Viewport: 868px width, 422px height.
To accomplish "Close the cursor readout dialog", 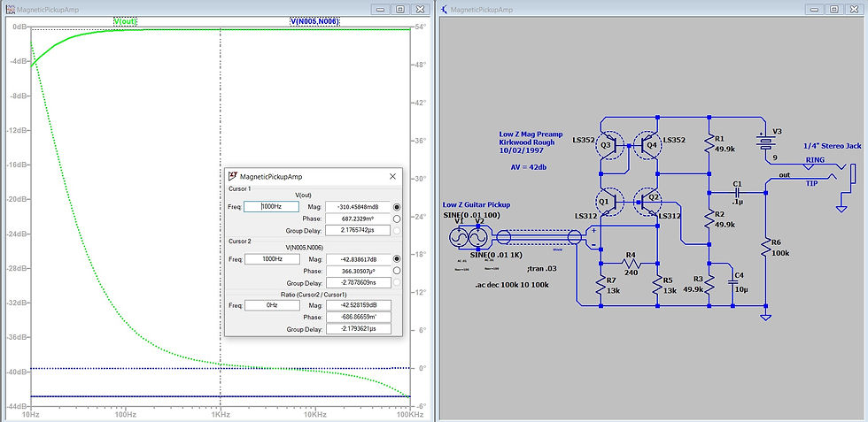I will coord(392,176).
